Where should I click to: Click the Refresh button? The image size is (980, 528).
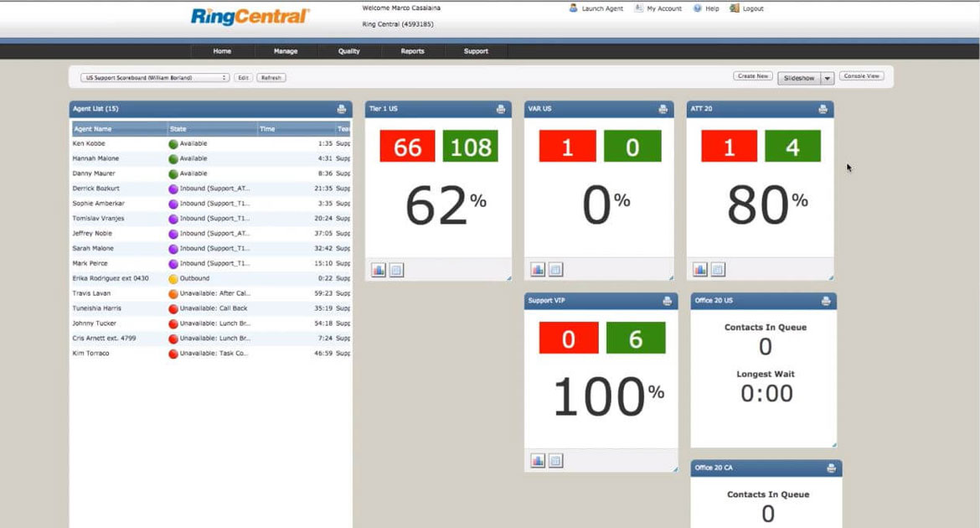click(x=271, y=78)
